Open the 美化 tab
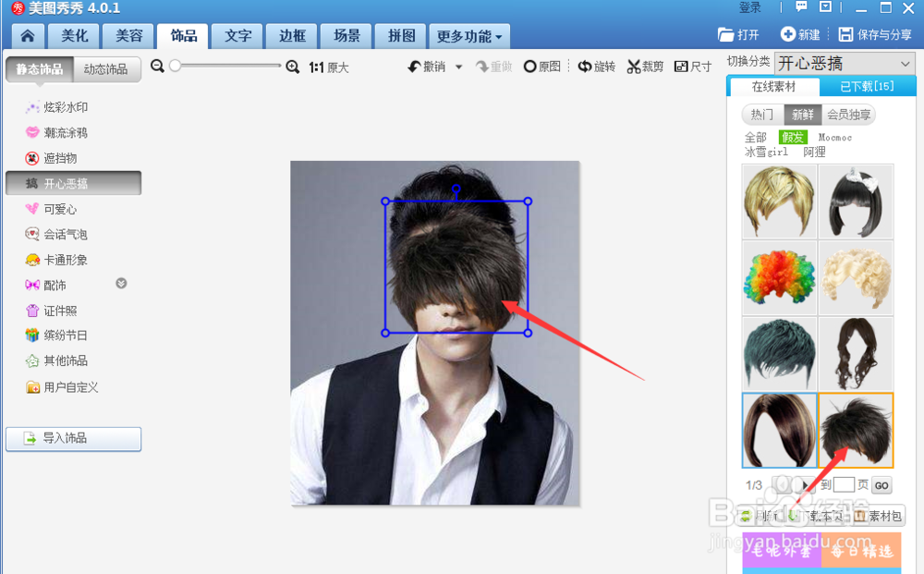 tap(74, 36)
